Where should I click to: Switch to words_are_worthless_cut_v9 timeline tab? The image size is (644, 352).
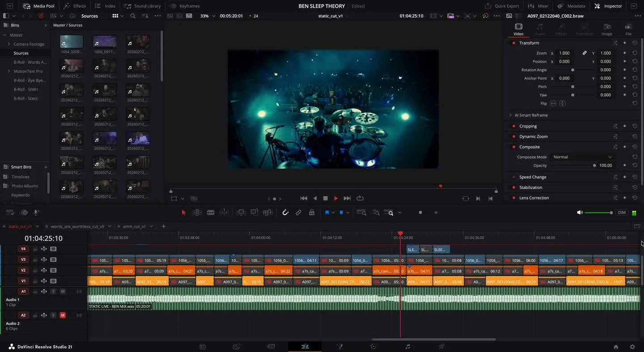coord(77,226)
